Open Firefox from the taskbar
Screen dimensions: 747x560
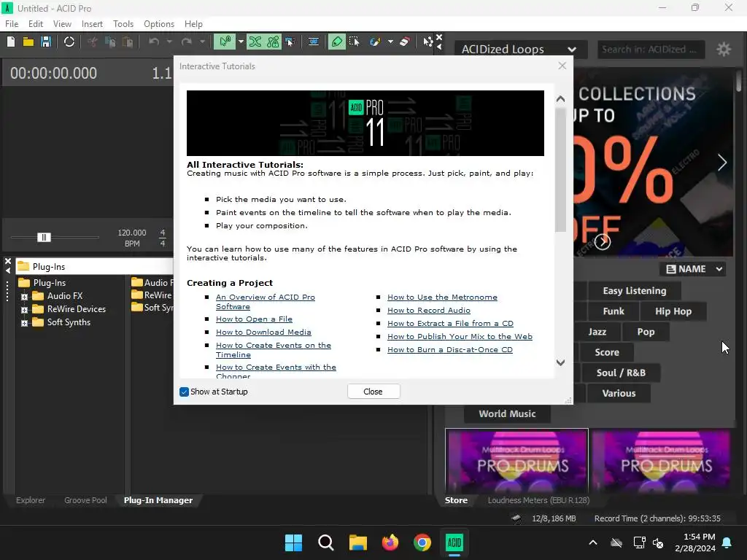click(390, 542)
